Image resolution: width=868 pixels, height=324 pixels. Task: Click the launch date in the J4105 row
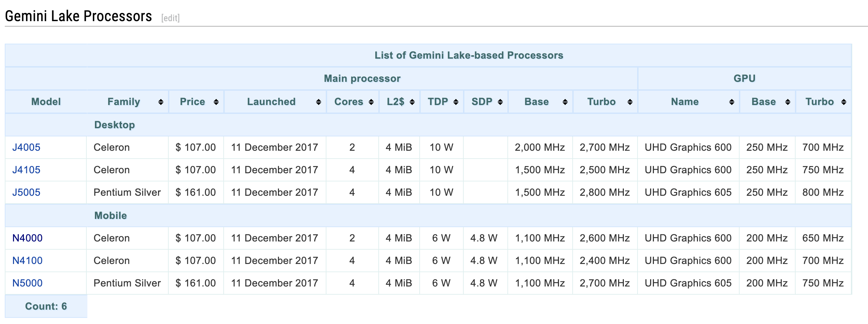pyautogui.click(x=275, y=170)
